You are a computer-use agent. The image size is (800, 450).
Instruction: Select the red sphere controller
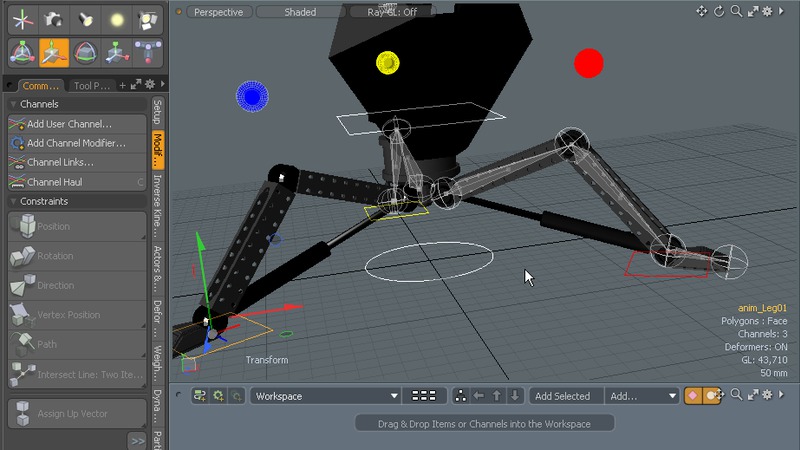click(589, 63)
